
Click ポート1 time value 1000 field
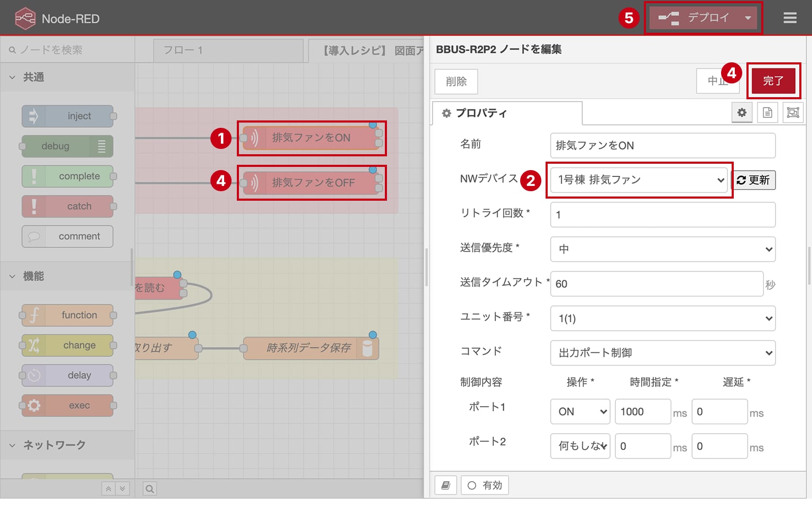643,411
